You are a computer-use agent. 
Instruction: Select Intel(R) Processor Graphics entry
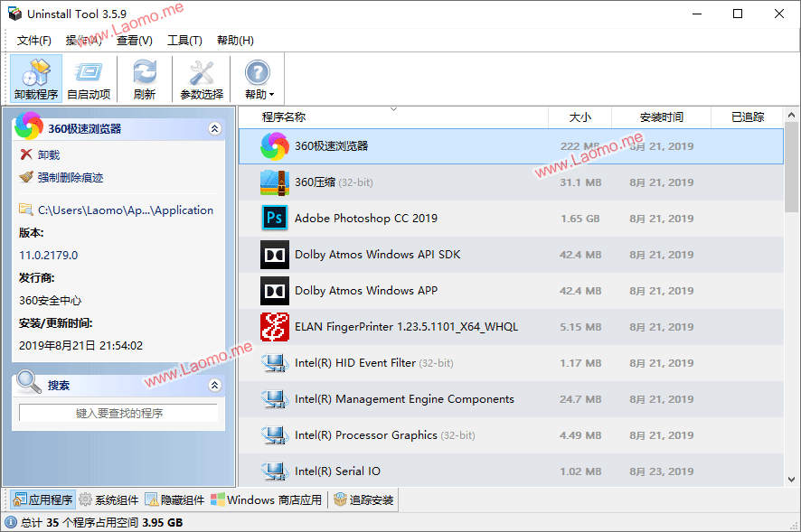pyautogui.click(x=384, y=435)
